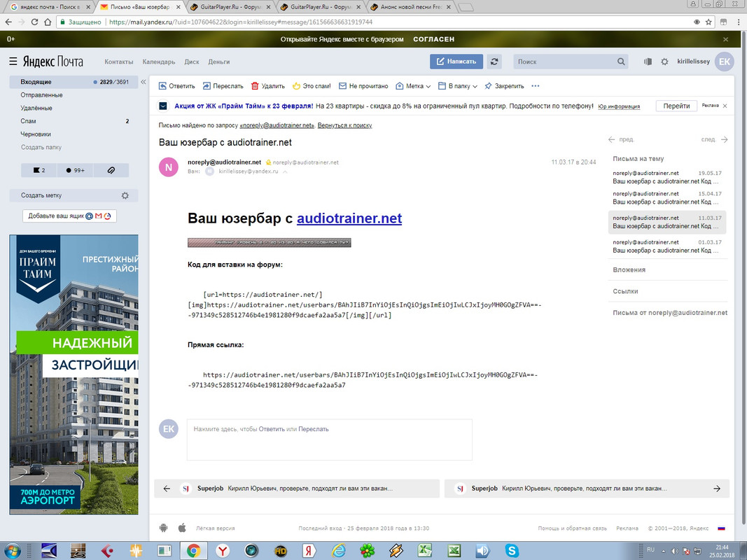This screenshot has height=560, width=747.
Task: Open the В папку dropdown
Action: tap(457, 86)
